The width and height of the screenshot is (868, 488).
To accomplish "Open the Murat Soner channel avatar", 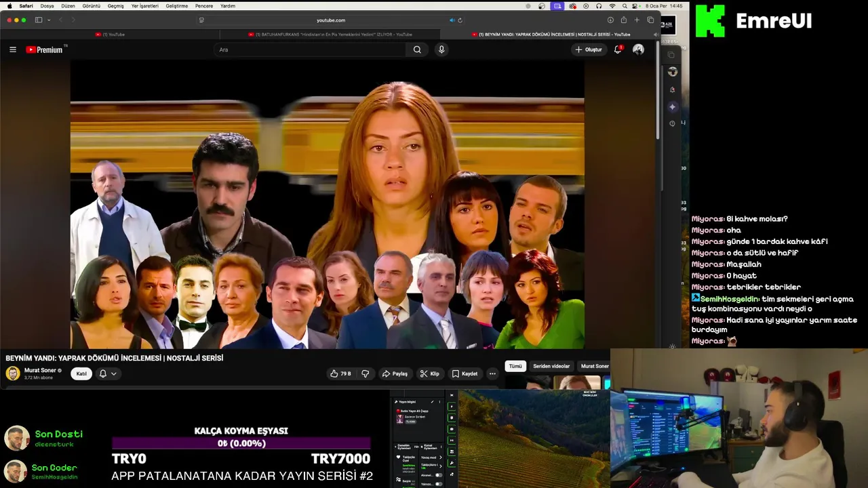I will pyautogui.click(x=13, y=373).
